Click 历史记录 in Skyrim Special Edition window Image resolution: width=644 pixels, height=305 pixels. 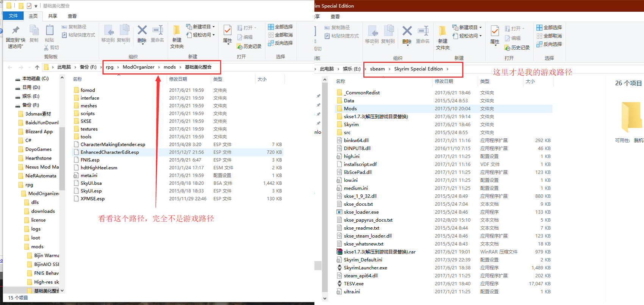coord(517,47)
